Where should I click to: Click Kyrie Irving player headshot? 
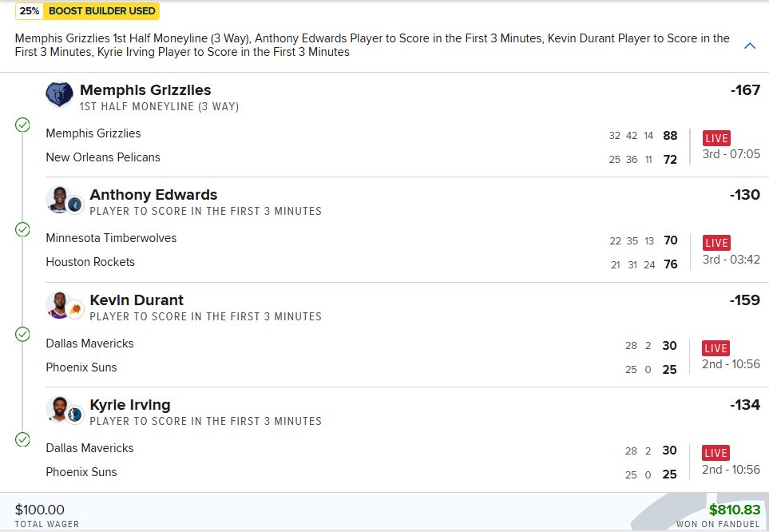click(x=59, y=410)
